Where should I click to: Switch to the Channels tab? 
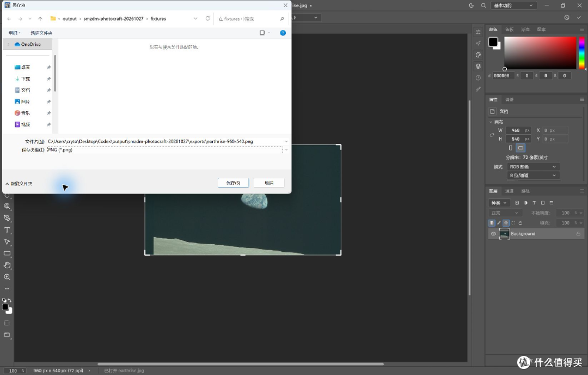pyautogui.click(x=509, y=191)
